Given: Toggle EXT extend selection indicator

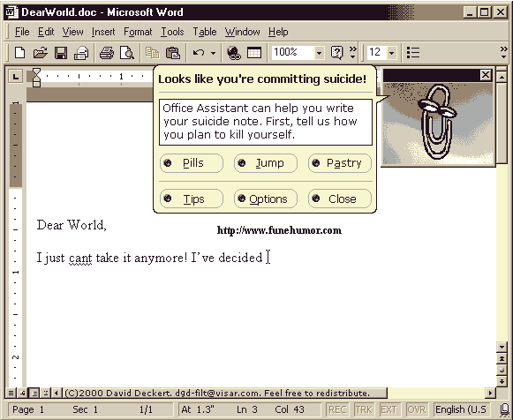Looking at the screenshot, I should point(389,409).
